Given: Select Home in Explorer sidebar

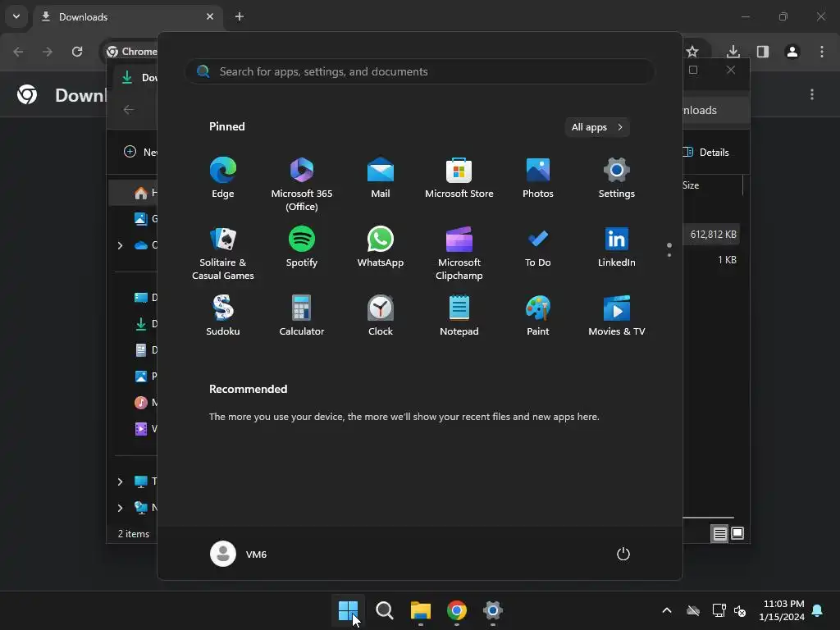Looking at the screenshot, I should [x=134, y=193].
